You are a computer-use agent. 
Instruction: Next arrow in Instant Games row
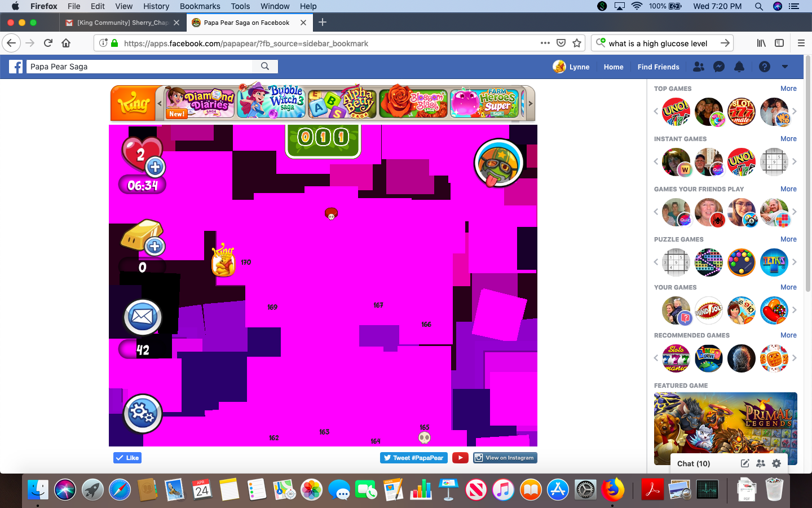(x=794, y=161)
